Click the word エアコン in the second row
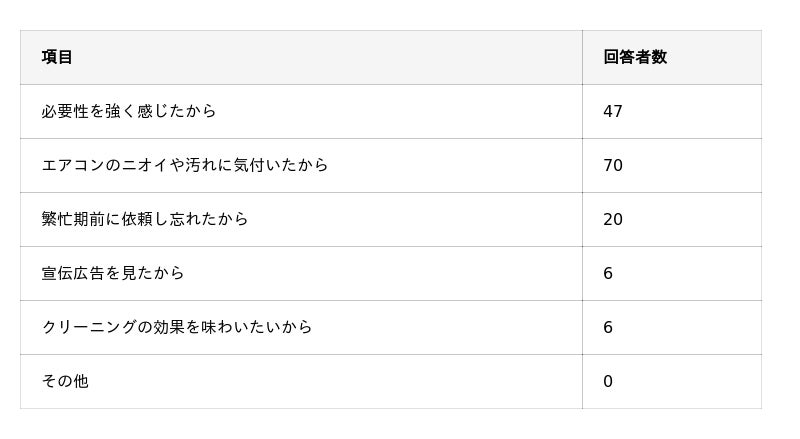800x439 pixels. [x=73, y=165]
